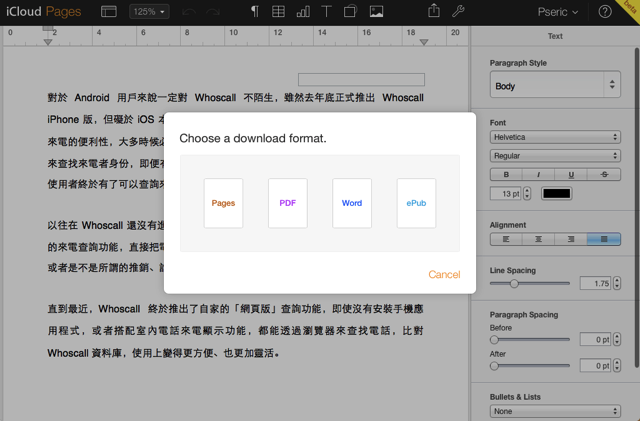Click the sidebar vertical scrollbar
The height and width of the screenshot is (421, 640).
point(636,208)
